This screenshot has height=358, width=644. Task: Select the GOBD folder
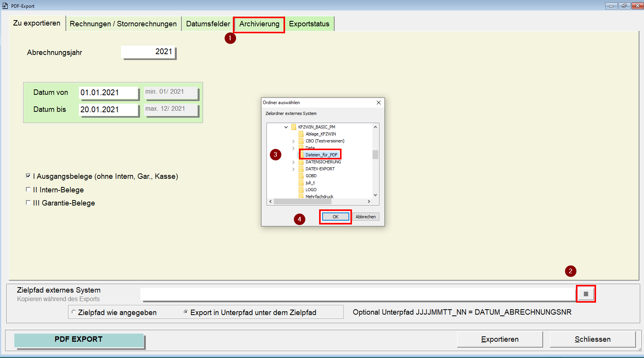point(311,176)
